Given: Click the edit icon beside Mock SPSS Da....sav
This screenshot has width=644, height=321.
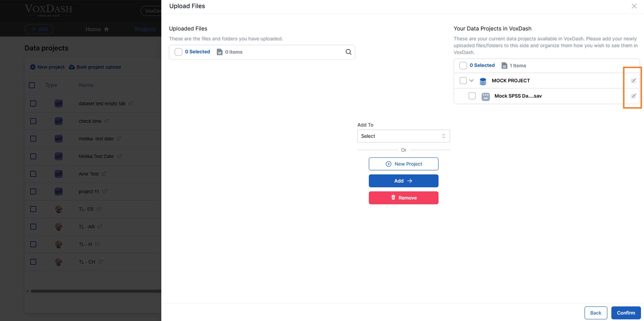Looking at the screenshot, I should point(633,96).
